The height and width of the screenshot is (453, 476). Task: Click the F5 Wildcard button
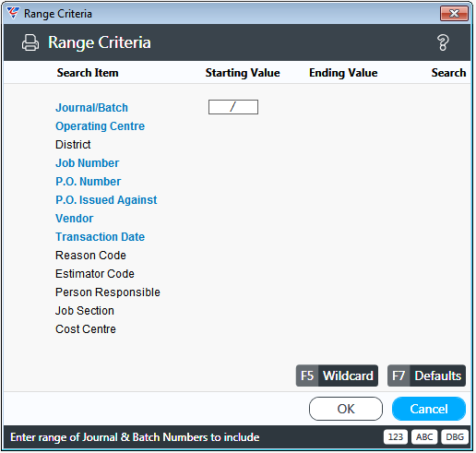point(337,376)
